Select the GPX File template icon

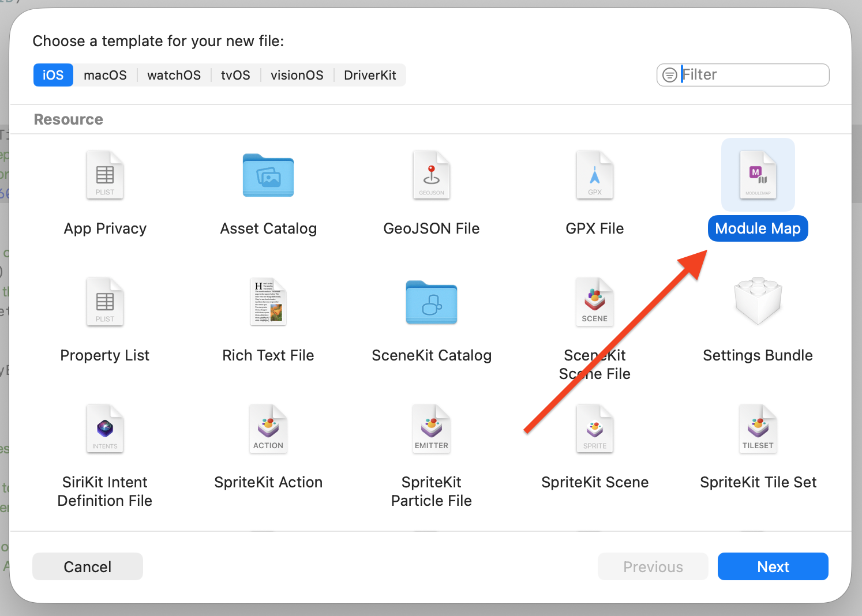[x=595, y=175]
